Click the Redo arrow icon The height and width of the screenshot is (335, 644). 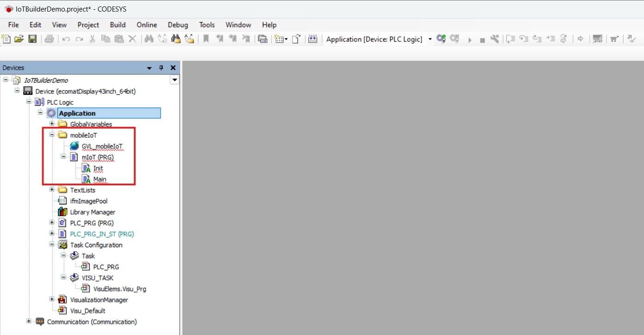(79, 39)
